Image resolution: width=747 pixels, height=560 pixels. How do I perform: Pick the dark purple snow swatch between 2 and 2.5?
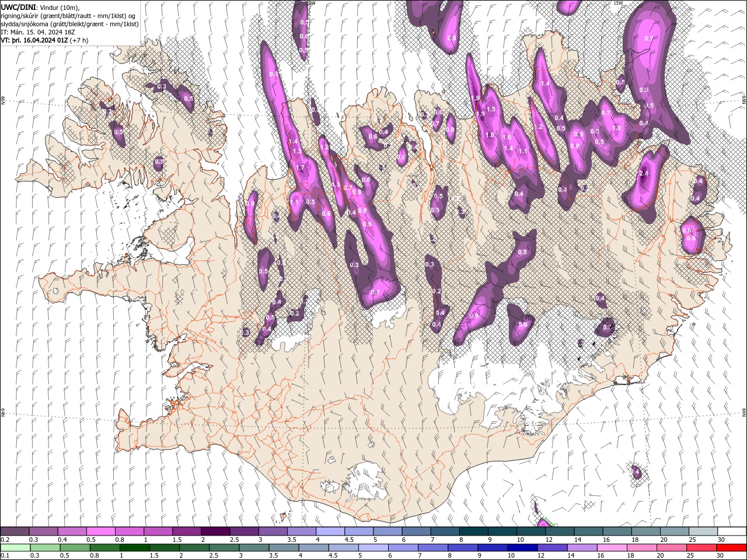pyautogui.click(x=215, y=531)
